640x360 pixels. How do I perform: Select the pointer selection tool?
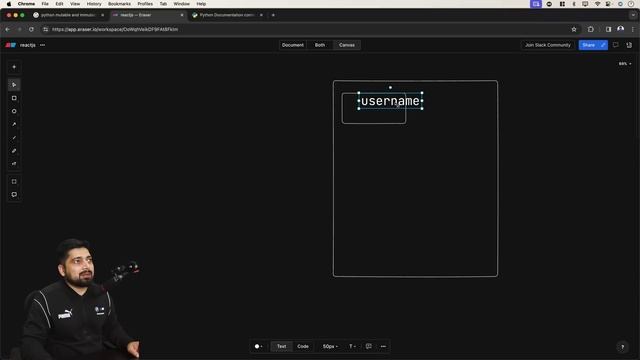(14, 85)
